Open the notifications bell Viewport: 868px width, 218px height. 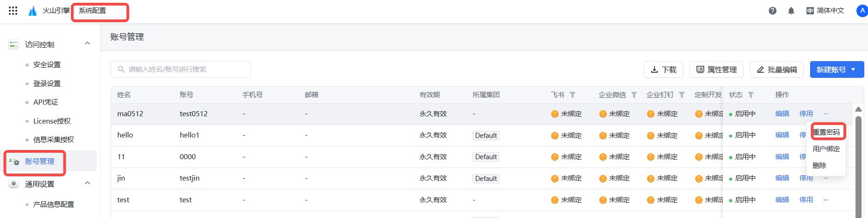coord(791,11)
